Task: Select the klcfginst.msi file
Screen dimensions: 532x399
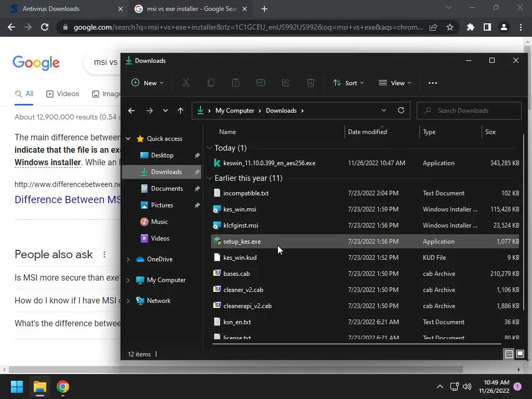Action: tap(365, 225)
